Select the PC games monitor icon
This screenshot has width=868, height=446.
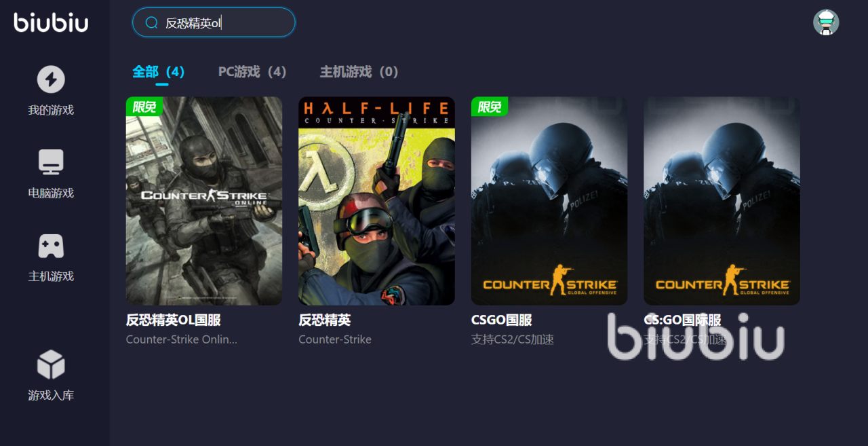coord(51,162)
